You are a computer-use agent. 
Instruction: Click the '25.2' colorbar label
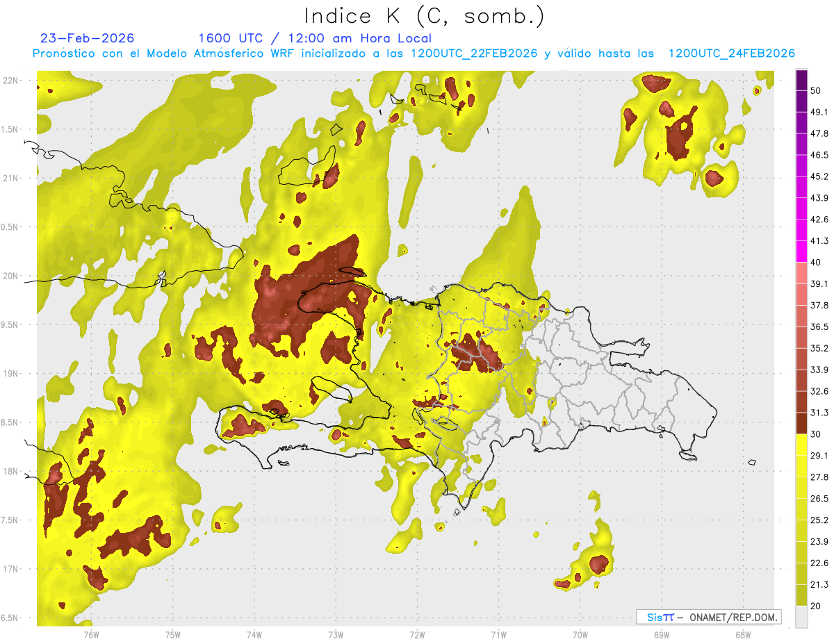click(820, 520)
